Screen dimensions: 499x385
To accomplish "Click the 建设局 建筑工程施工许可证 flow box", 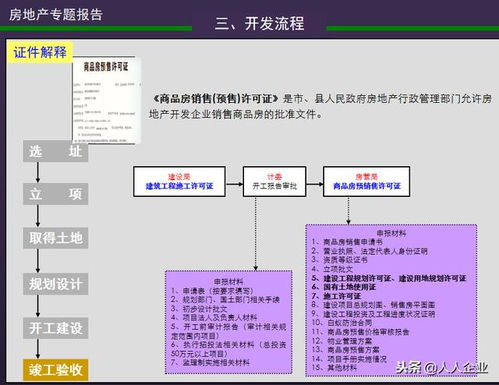I will (x=179, y=182).
